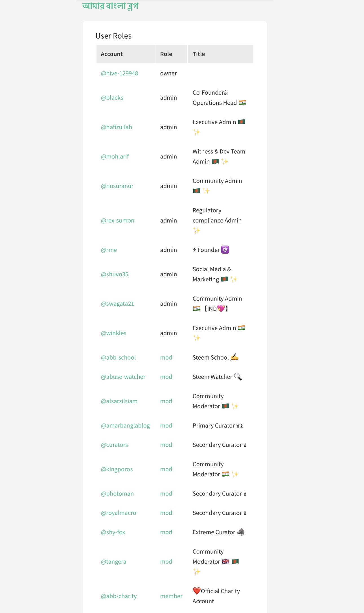Open the @blacks account profile
The image size is (364, 613).
pos(112,98)
